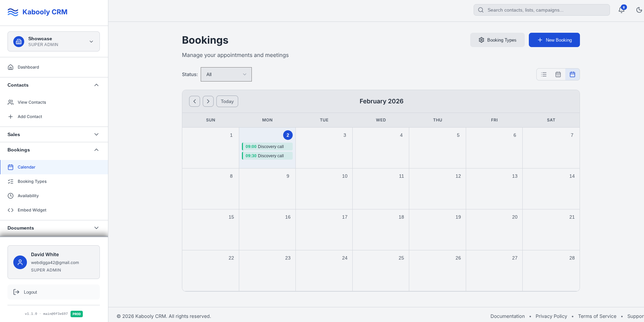
Task: Toggle dark mode with the moon icon
Action: [x=639, y=10]
